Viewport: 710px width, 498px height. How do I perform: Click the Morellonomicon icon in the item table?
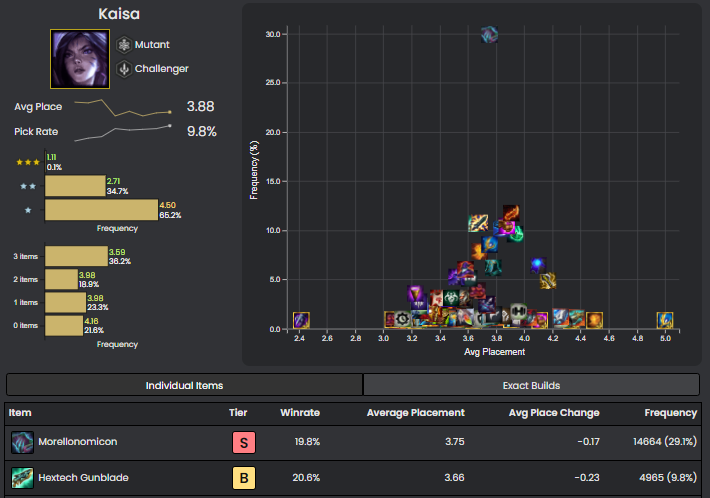point(22,442)
